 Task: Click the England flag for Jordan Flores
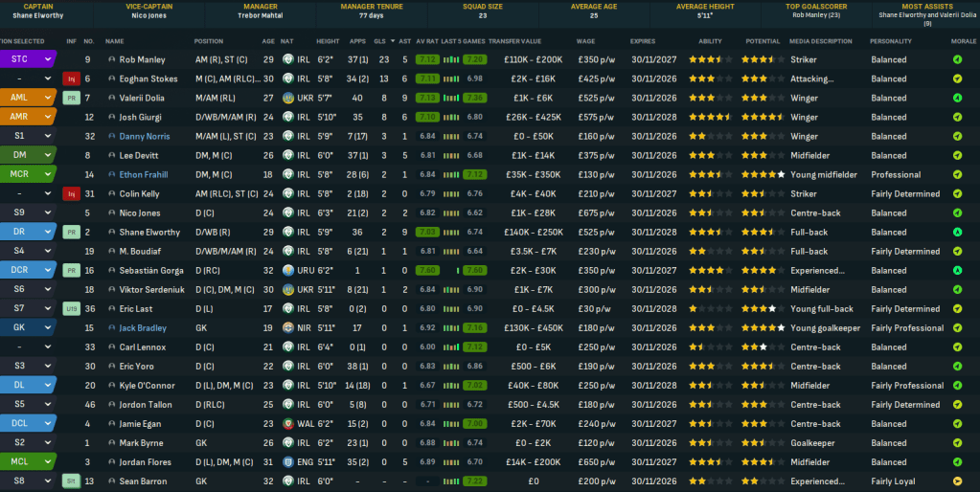click(287, 462)
